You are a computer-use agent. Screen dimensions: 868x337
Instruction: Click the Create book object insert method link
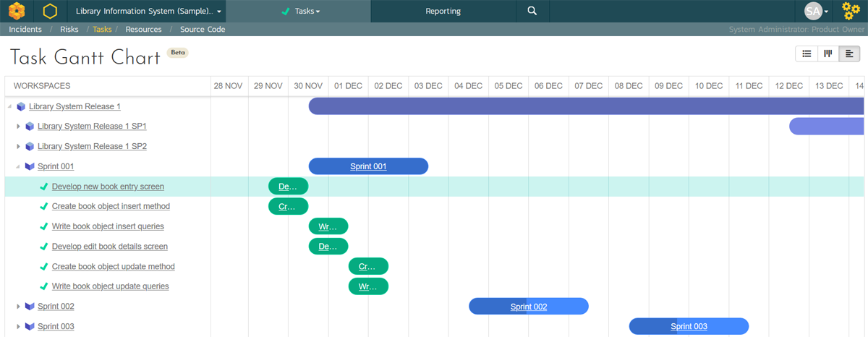click(x=111, y=207)
